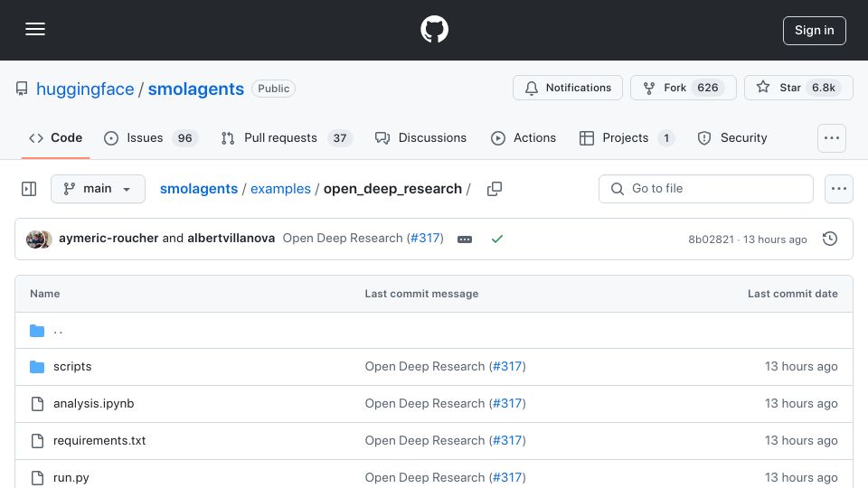Open the smolagents repository title link
Image resolution: width=868 pixels, height=488 pixels.
196,89
